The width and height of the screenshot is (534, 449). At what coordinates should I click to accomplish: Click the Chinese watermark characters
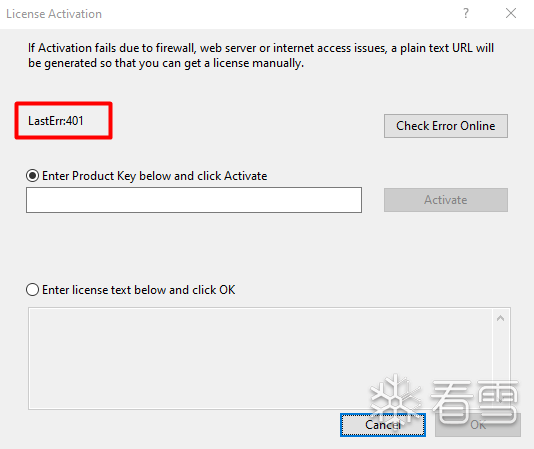[474, 402]
